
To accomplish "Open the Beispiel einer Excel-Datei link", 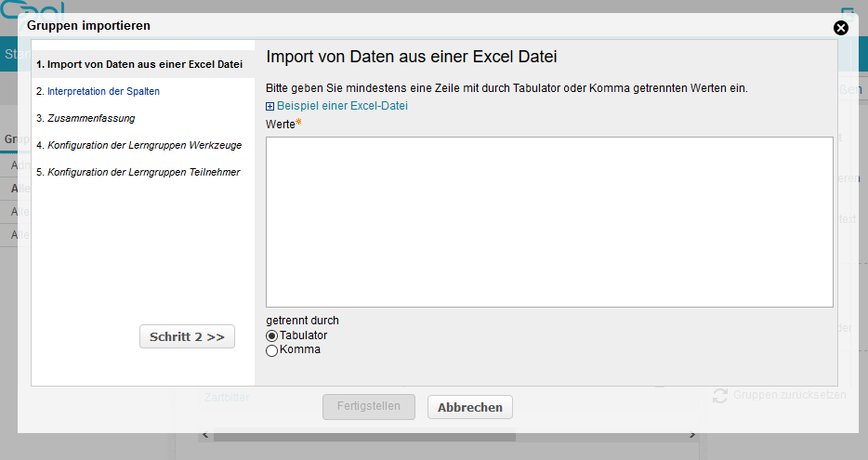I will pos(342,106).
